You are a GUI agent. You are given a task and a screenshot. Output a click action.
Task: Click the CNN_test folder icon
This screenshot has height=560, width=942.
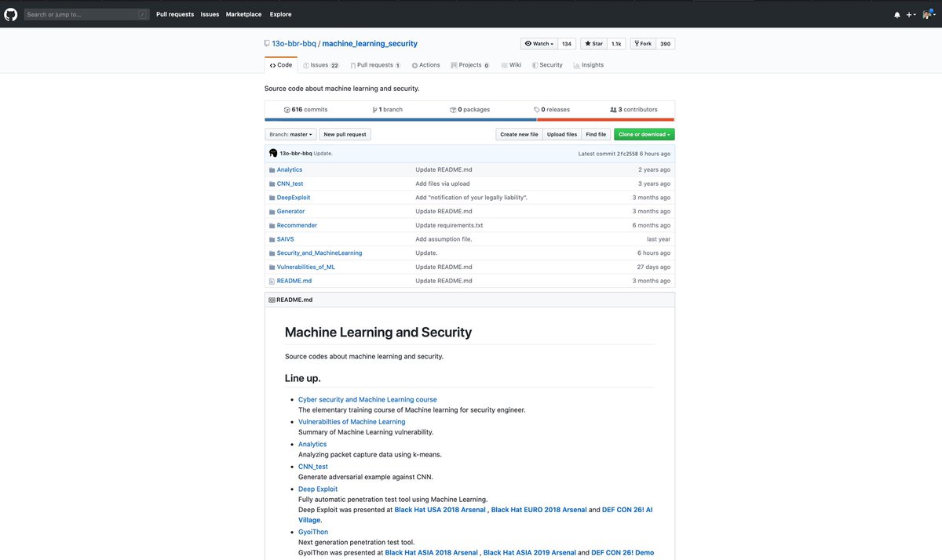pyautogui.click(x=272, y=184)
